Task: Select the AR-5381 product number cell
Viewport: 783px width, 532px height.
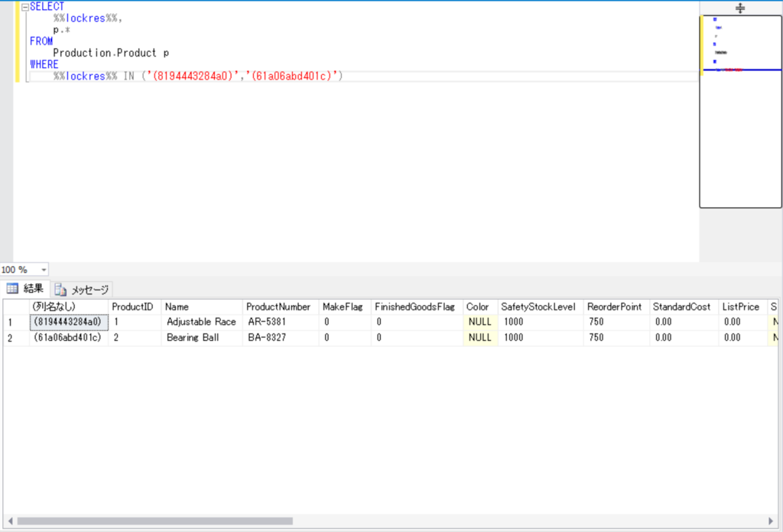Action: click(x=281, y=322)
